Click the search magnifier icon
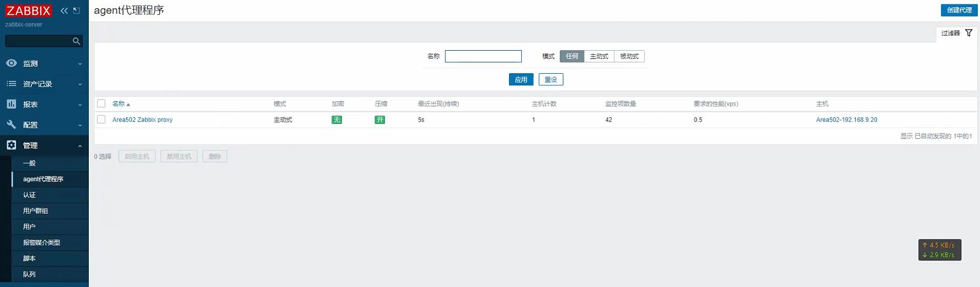Viewport: 980px width, 287px height. [x=77, y=41]
